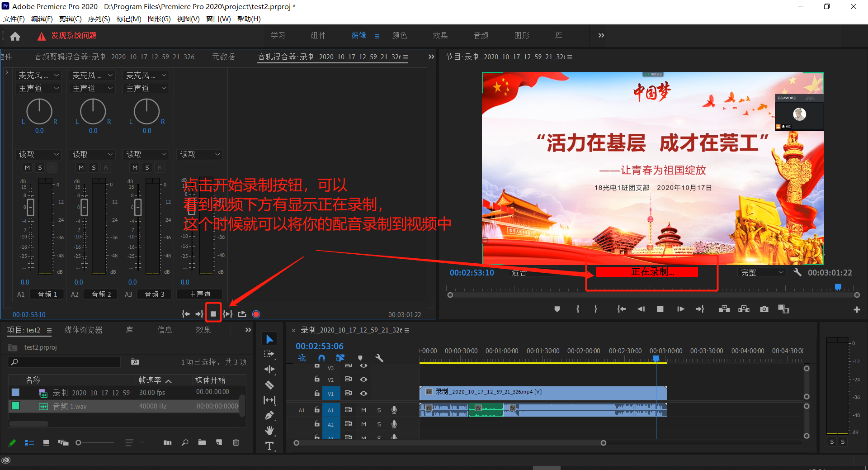
Task: Click the red record button in mixer
Action: (x=256, y=314)
